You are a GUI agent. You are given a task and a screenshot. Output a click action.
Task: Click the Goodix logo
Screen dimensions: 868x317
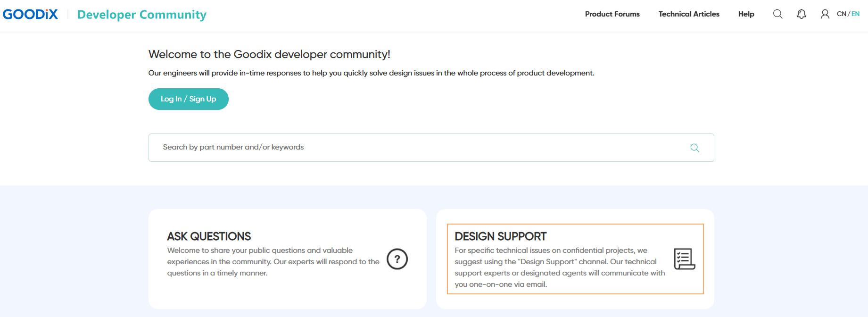coord(31,14)
